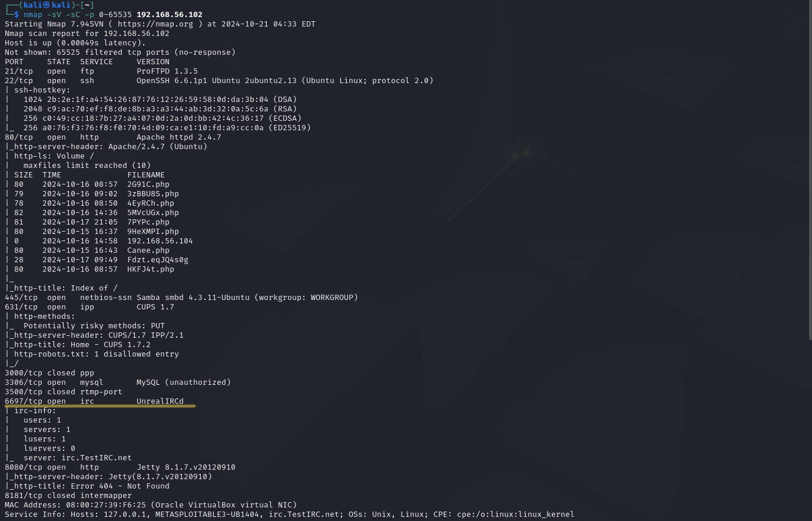Open the https://nmap.org link
The width and height of the screenshot is (812, 521).
coord(155,24)
